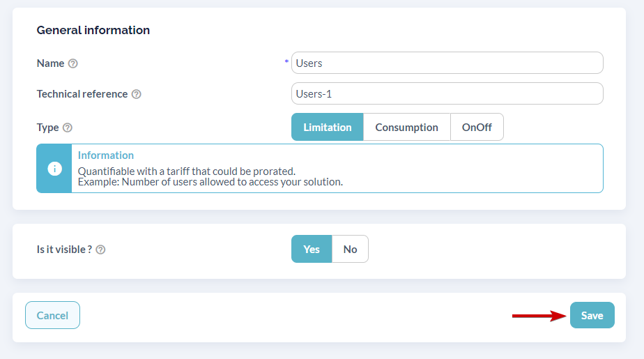Screen dimensions: 644x359
Task: Click the Information heading in the notice
Action: coord(106,155)
